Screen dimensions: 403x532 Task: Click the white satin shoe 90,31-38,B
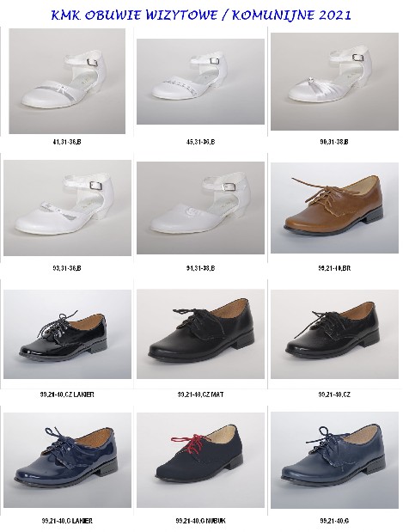[x=334, y=82]
